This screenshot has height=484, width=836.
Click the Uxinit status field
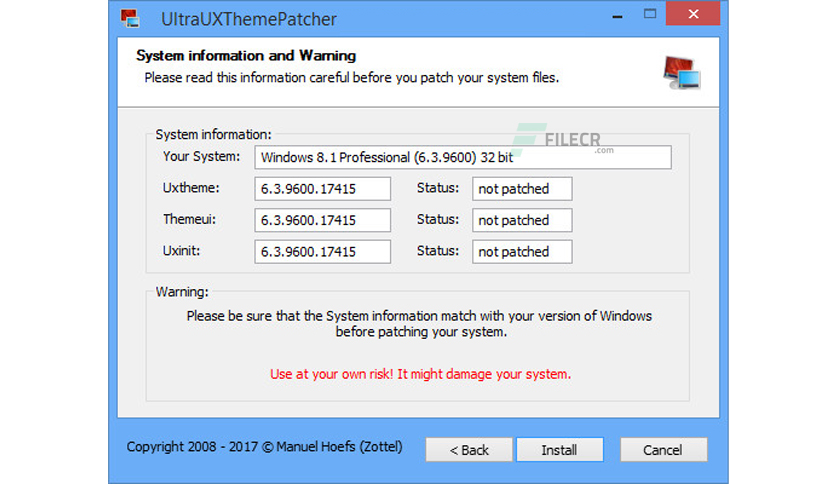coord(522,252)
